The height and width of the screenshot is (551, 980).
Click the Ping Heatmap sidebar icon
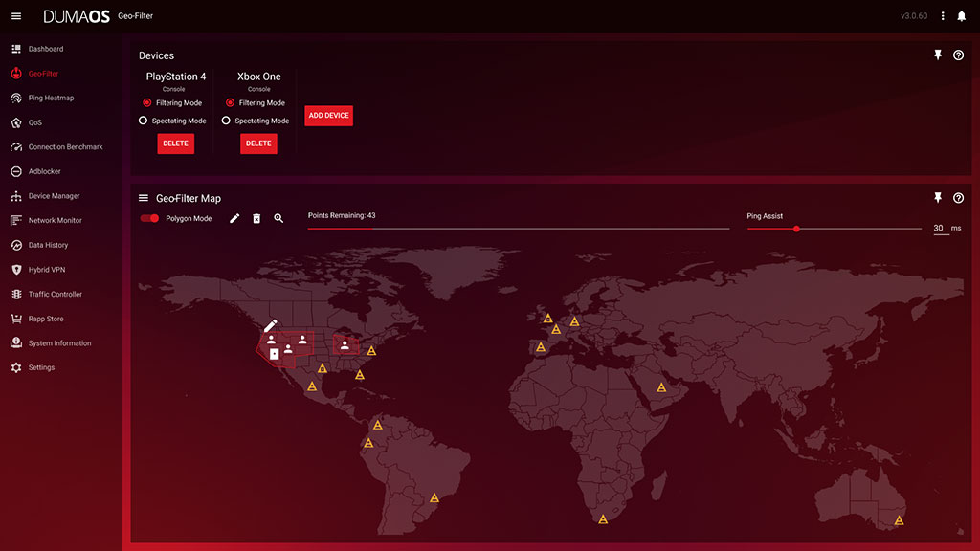[16, 99]
